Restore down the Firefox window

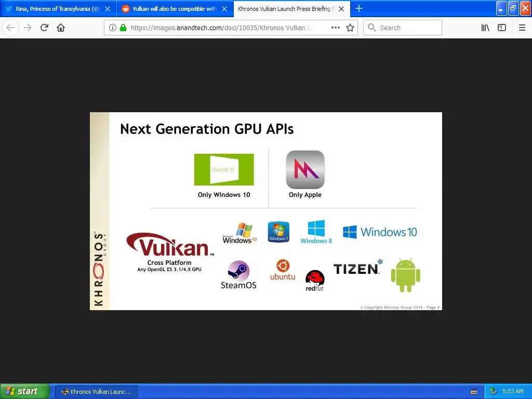click(513, 8)
